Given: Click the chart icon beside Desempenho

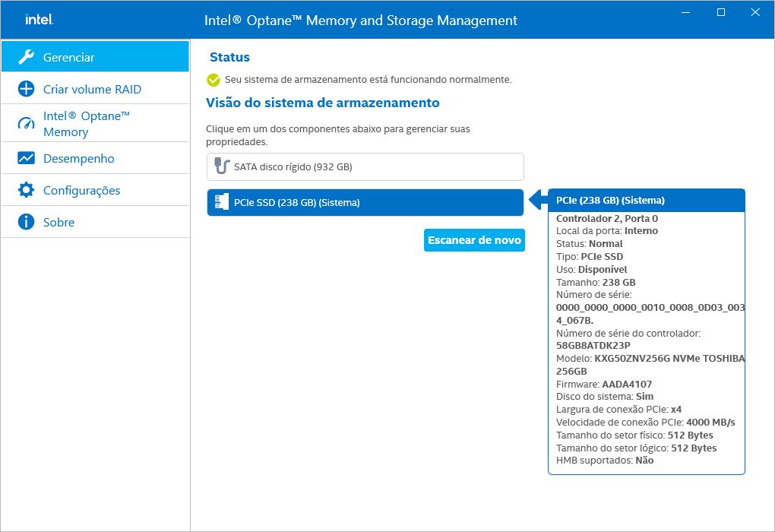Looking at the screenshot, I should click(x=26, y=158).
